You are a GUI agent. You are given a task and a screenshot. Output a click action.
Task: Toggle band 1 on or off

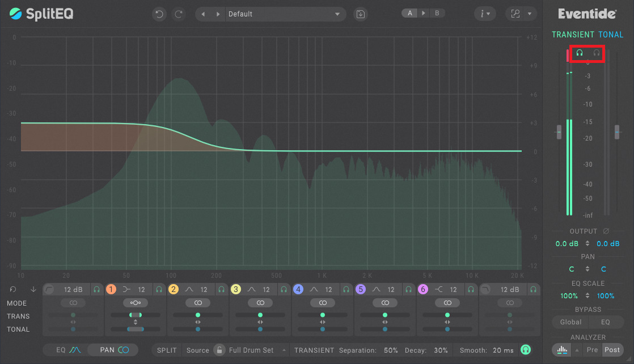pos(111,289)
